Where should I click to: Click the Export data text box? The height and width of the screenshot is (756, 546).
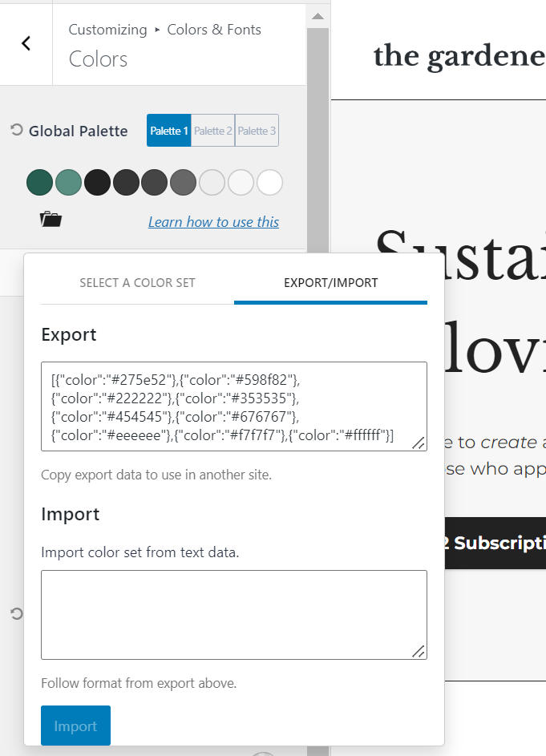pyautogui.click(x=233, y=406)
